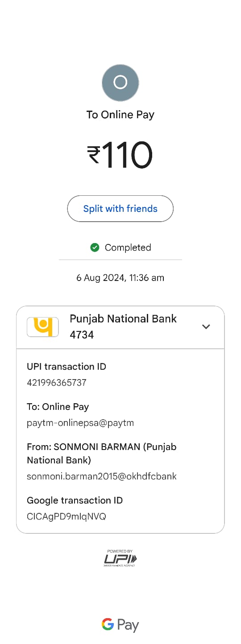The image size is (241, 644).
Task: Click the Completed status text
Action: pyautogui.click(x=128, y=248)
